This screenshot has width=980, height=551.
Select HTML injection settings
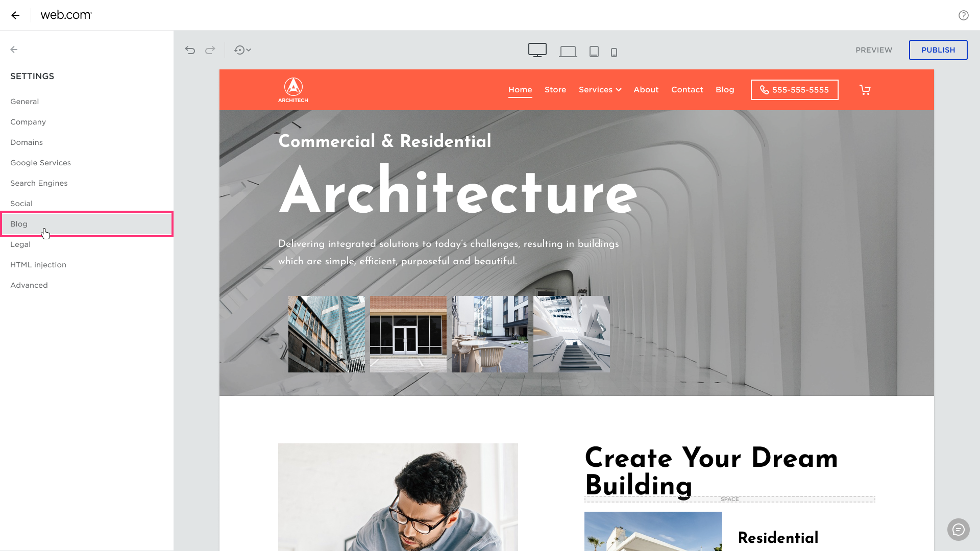(38, 265)
